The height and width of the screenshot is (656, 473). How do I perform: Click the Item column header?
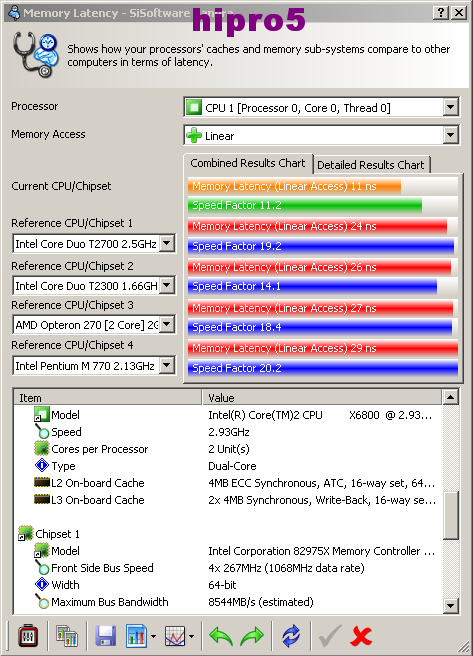pyautogui.click(x=107, y=397)
